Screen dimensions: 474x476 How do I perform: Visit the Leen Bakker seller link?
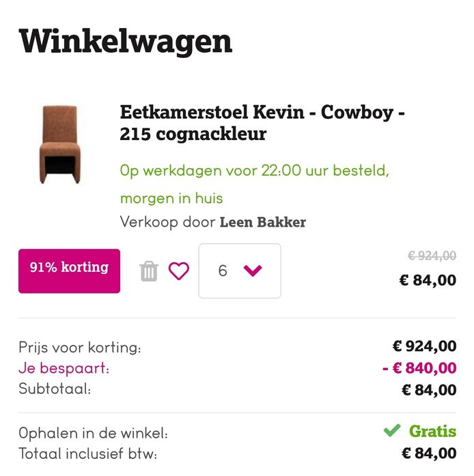[x=263, y=222]
